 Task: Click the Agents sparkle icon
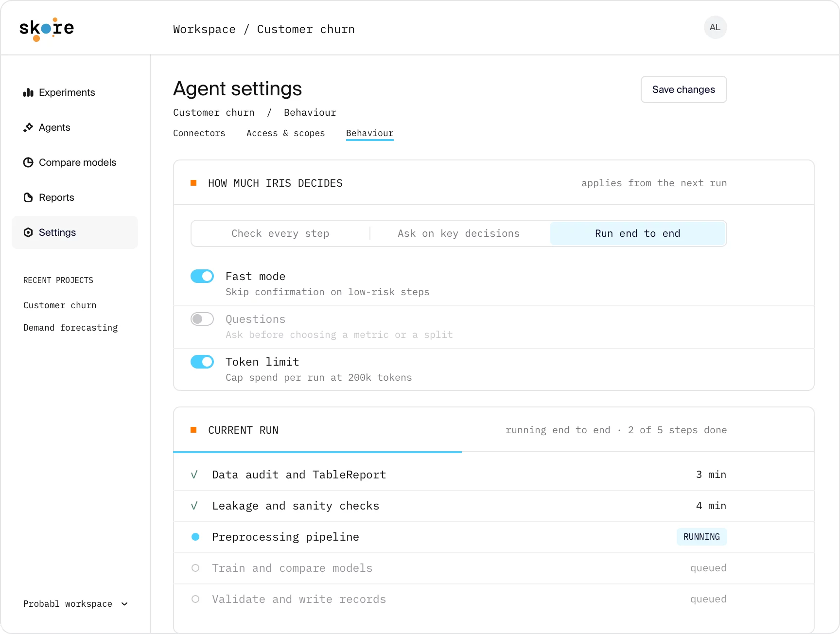[28, 127]
